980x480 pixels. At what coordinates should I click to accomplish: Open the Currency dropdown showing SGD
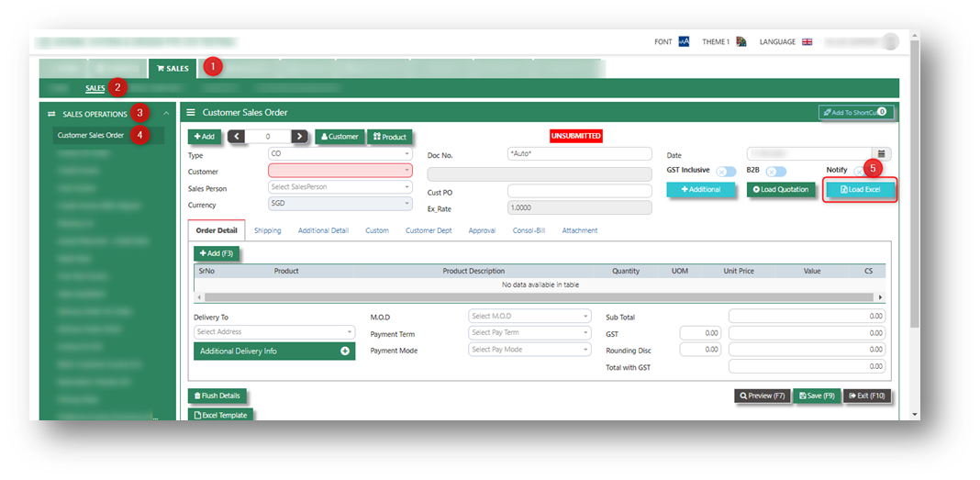[x=340, y=203]
